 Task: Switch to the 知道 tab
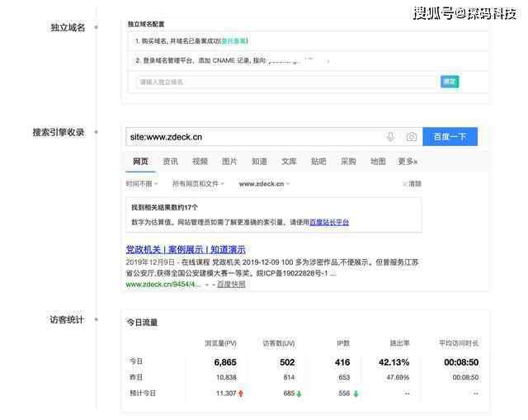coord(259,162)
